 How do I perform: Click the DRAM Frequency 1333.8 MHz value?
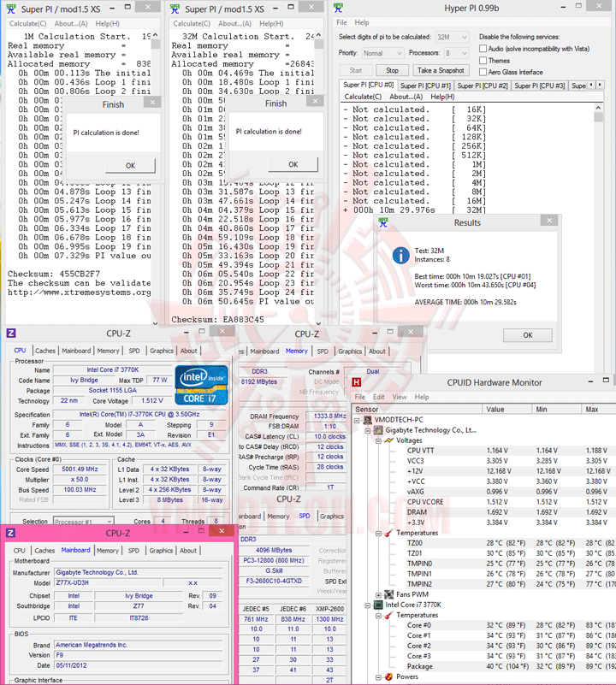[x=326, y=416]
